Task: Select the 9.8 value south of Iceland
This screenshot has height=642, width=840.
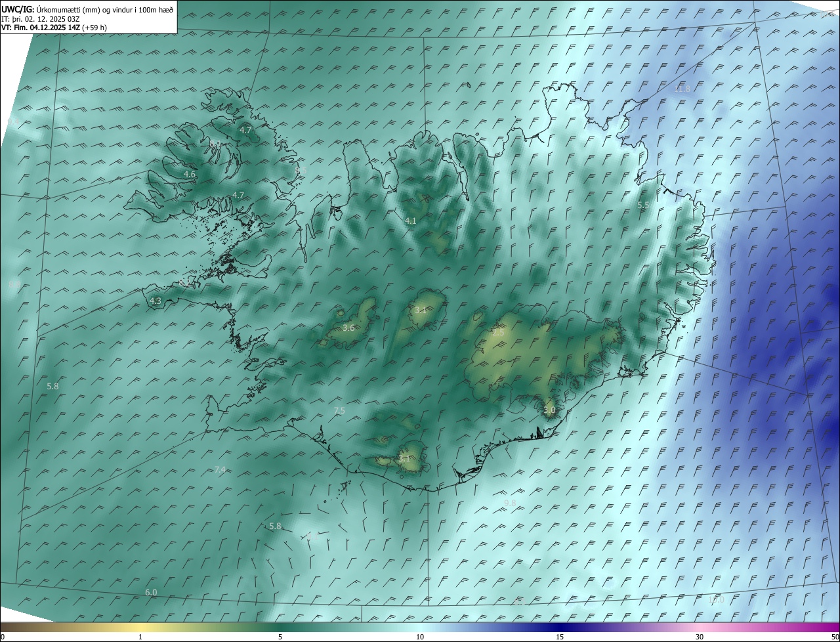Action: pyautogui.click(x=510, y=503)
